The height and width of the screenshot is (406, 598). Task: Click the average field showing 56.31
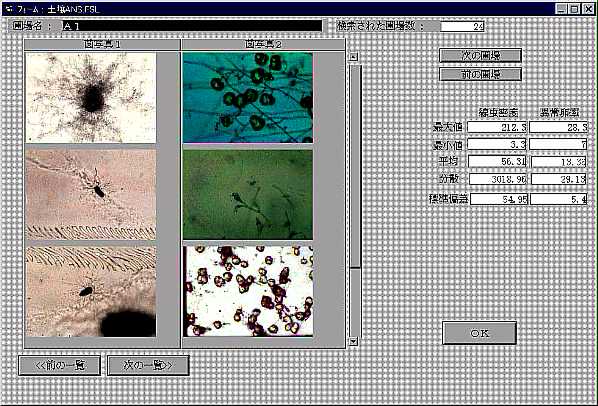point(497,161)
